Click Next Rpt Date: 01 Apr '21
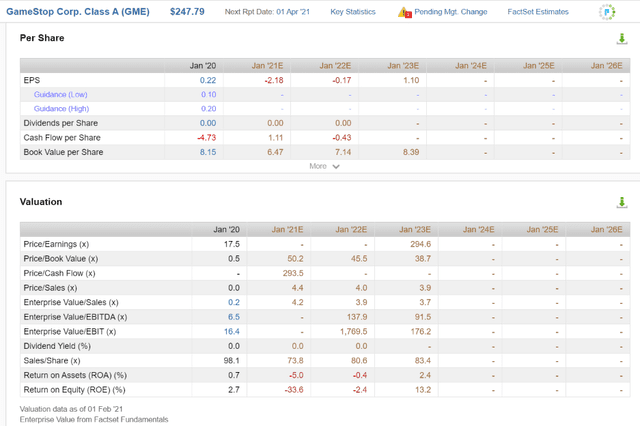This screenshot has height=426, width=640. [267, 12]
